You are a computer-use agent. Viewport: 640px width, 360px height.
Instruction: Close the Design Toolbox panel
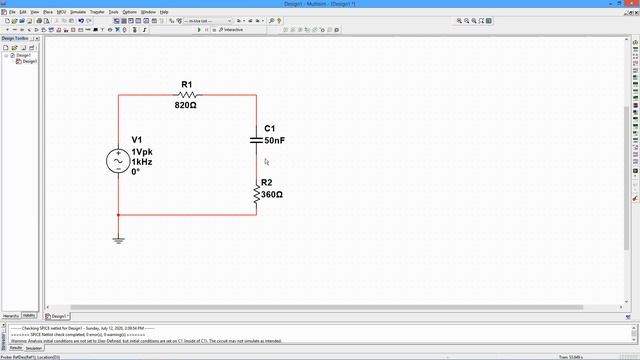point(37,38)
